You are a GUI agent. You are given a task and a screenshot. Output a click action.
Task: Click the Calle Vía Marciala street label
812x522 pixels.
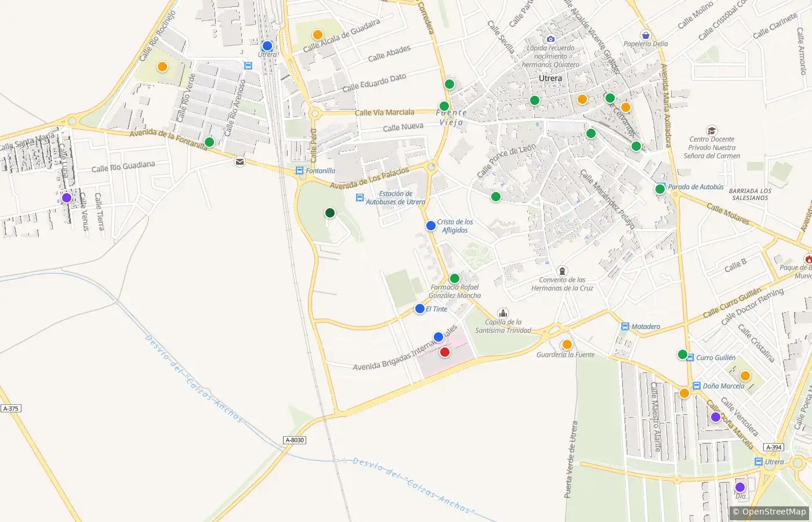tap(385, 113)
